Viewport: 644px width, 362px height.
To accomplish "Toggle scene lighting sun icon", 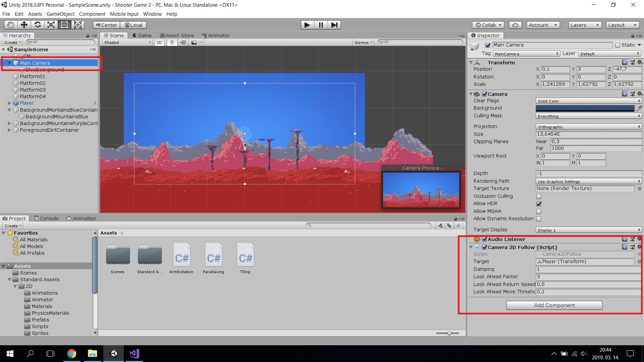I will pyautogui.click(x=172, y=43).
